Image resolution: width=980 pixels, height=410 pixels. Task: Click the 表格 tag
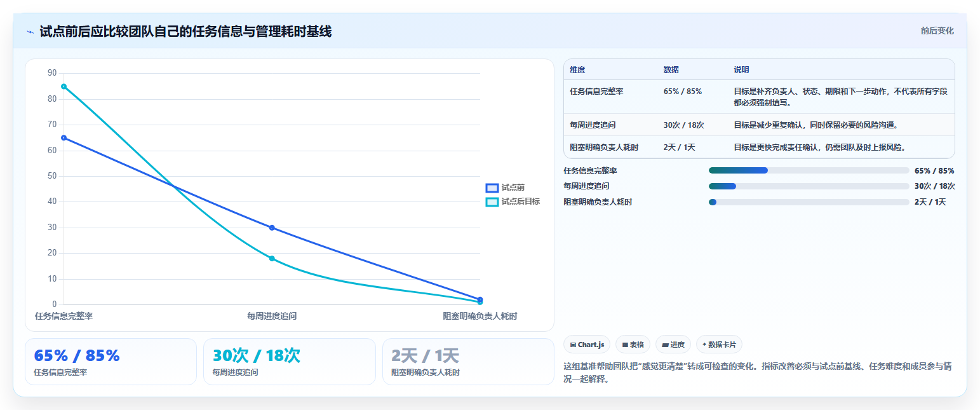click(x=633, y=345)
